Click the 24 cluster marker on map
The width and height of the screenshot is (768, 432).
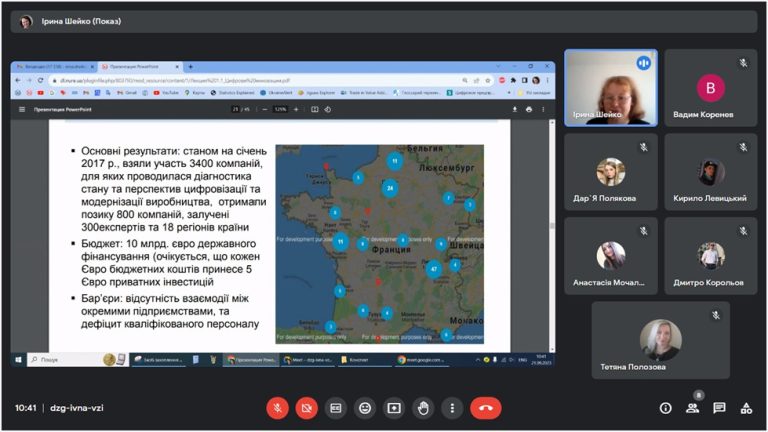pos(390,188)
